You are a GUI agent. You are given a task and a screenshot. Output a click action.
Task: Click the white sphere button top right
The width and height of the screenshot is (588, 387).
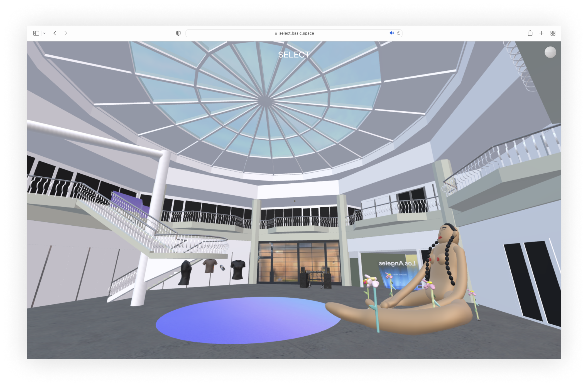pos(550,52)
